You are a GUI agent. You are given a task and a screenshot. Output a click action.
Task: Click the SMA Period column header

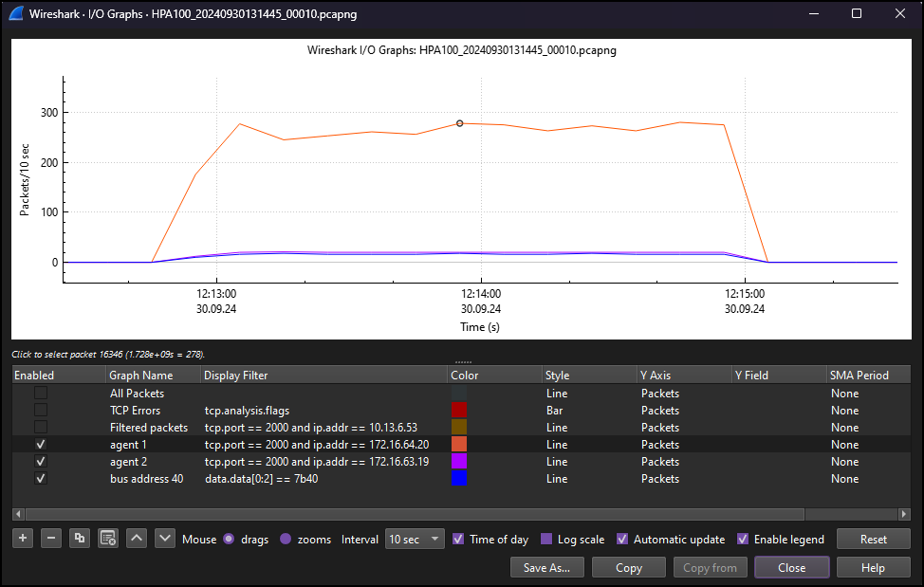pos(869,375)
